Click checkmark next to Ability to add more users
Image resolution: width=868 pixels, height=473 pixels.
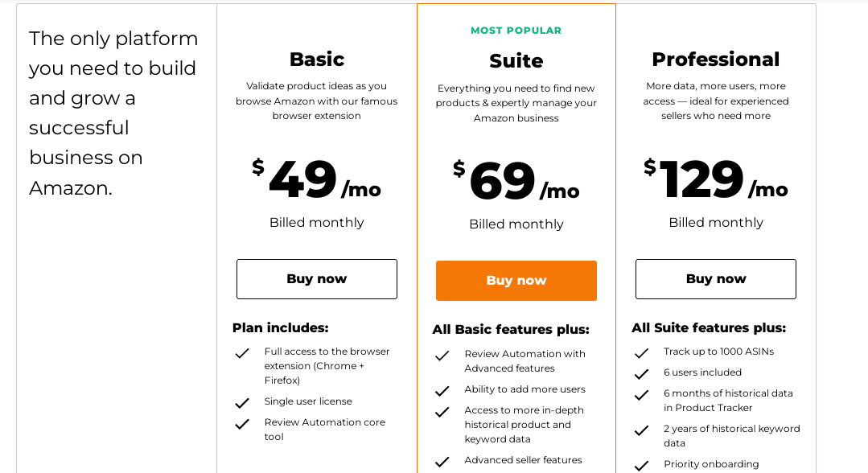coord(442,391)
